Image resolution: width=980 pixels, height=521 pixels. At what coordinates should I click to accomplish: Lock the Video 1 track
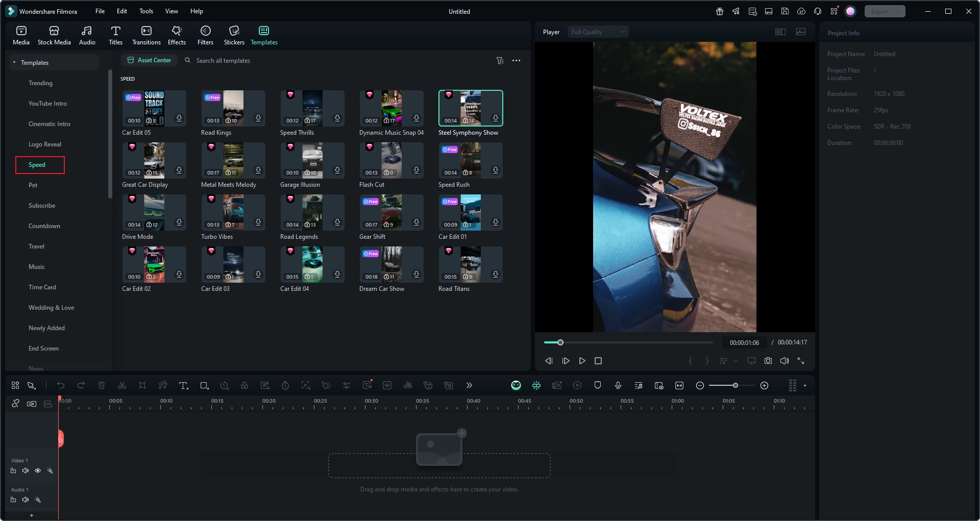tap(13, 471)
